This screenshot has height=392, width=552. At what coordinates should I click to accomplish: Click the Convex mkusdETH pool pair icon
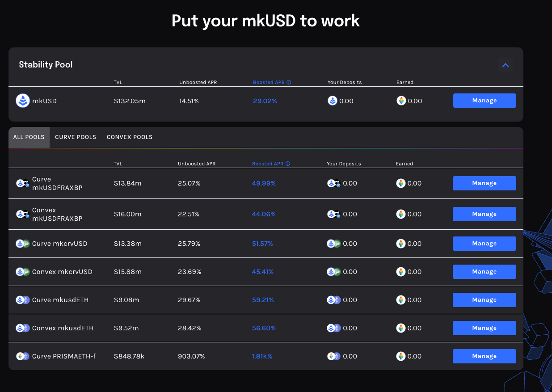coord(23,328)
